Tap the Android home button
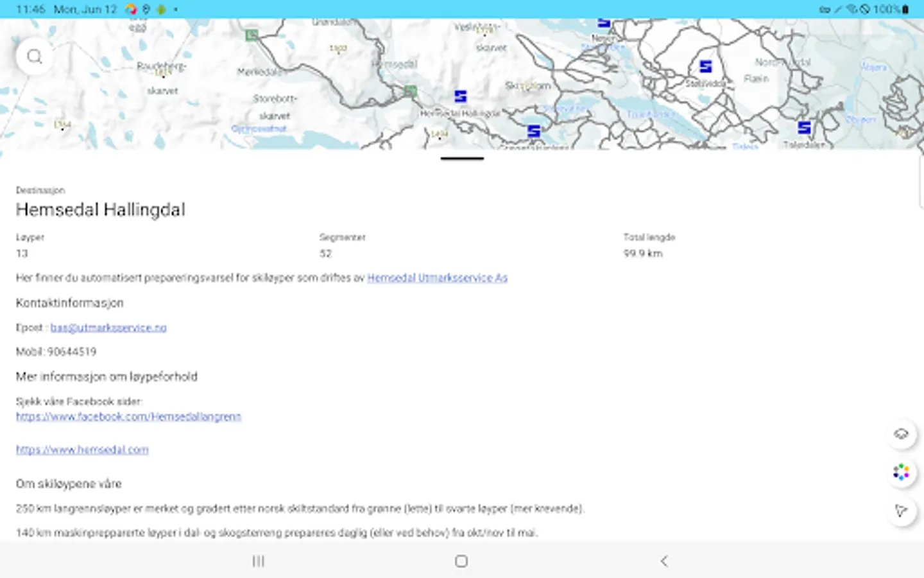Viewport: 924px width, 578px height. [461, 561]
